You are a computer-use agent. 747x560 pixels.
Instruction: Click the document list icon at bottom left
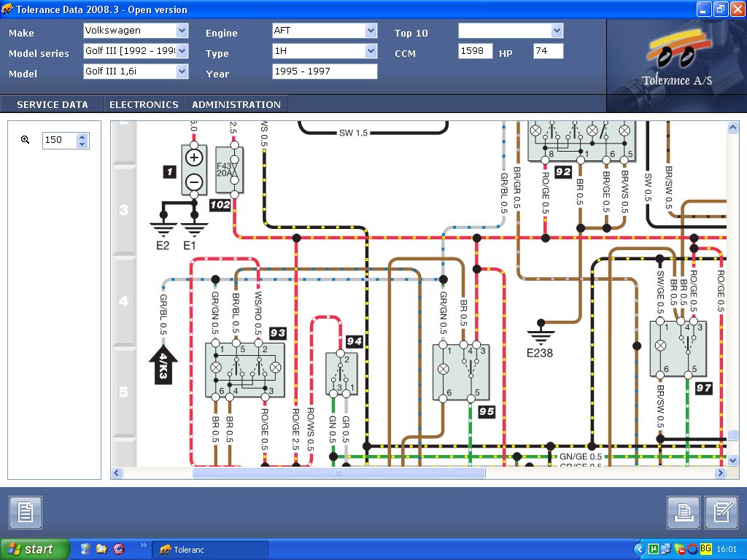point(26,513)
